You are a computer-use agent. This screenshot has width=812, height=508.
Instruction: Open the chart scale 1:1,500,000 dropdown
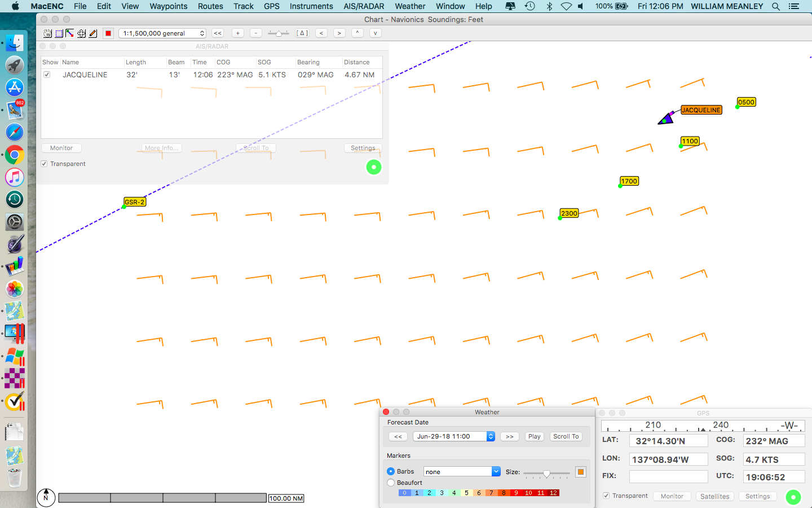tap(162, 33)
